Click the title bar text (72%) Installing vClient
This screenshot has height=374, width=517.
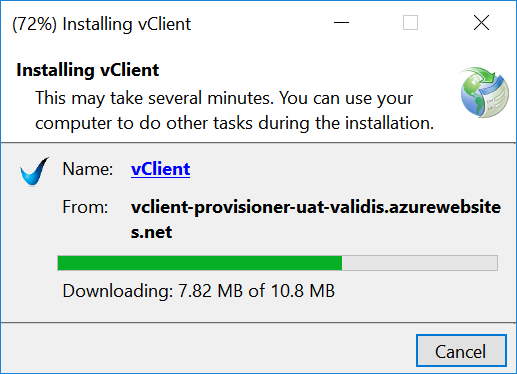tap(101, 24)
